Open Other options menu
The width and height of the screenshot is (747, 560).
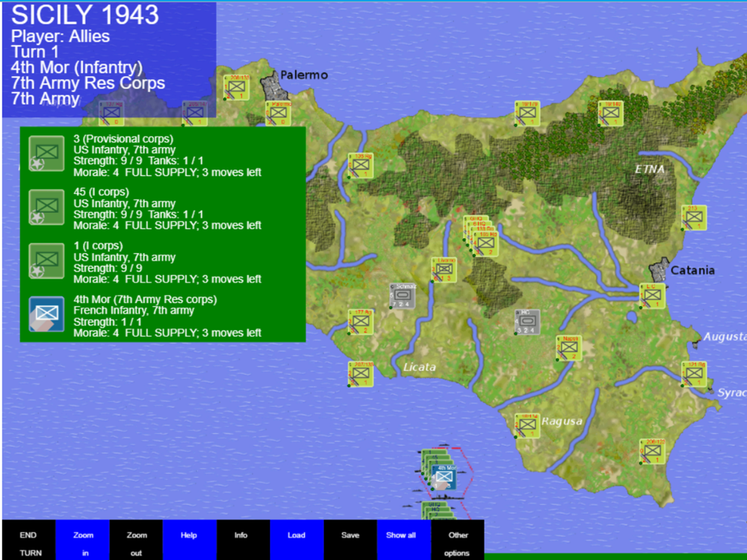coord(458,544)
